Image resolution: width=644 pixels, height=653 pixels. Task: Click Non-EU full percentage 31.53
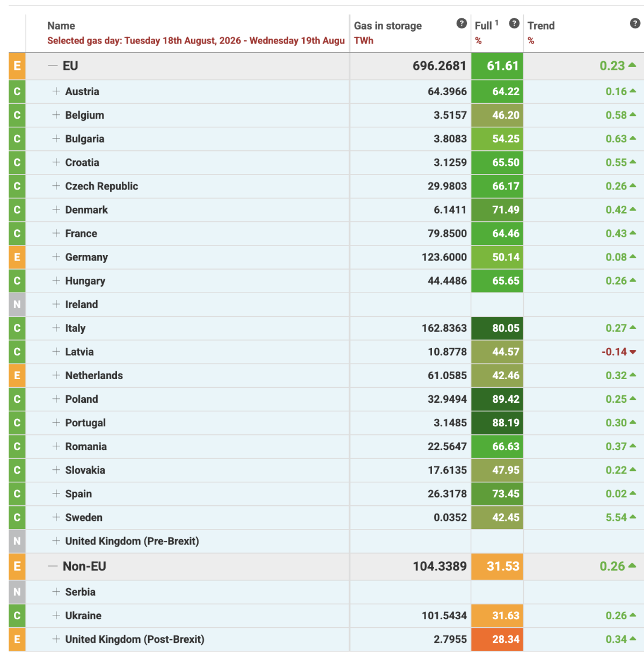tap(497, 567)
